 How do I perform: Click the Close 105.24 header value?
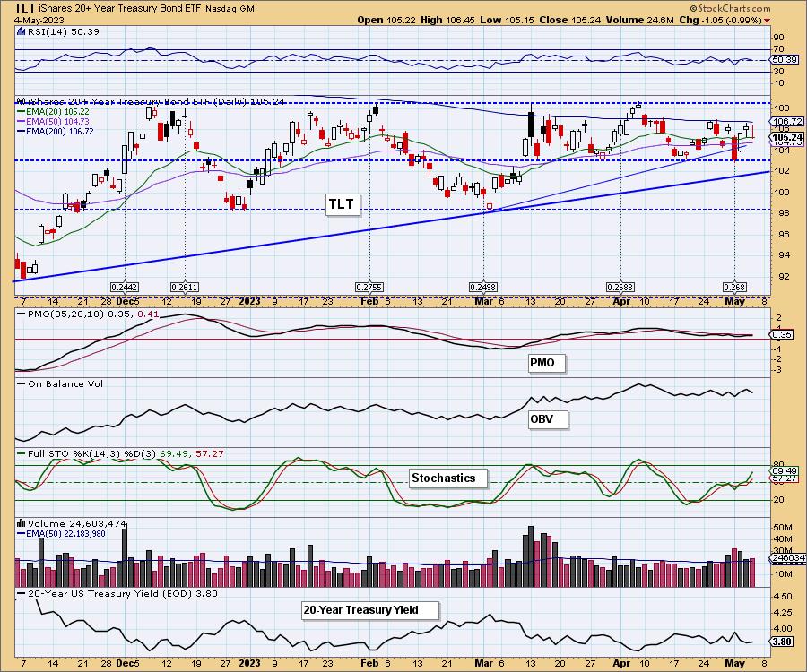570,20
